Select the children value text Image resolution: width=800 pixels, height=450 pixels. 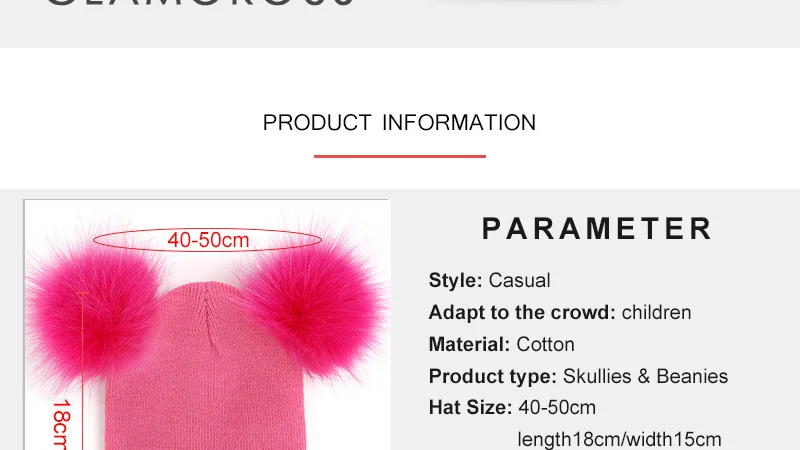[656, 312]
